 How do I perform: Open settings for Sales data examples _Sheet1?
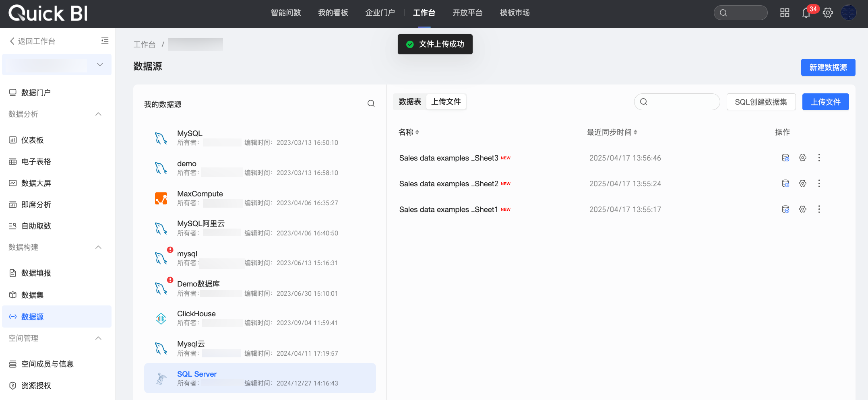pos(803,209)
